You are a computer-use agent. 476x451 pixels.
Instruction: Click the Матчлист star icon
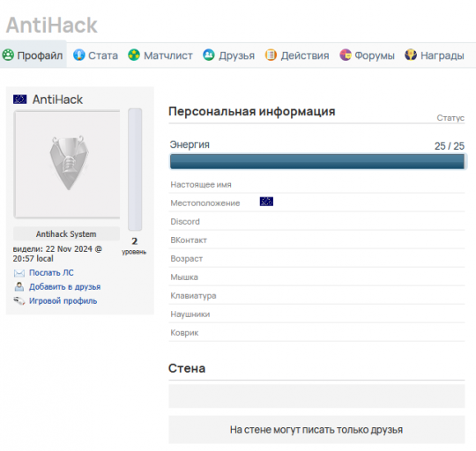134,55
